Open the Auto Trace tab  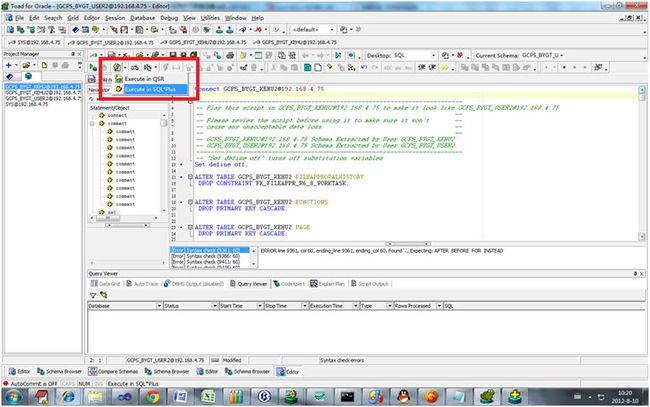(142, 284)
